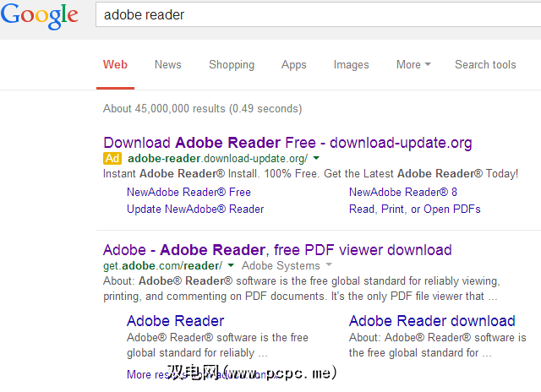Click Adobe® Reader® software is the free snippet
Viewport: 541px width, 392px height.
(x=217, y=345)
